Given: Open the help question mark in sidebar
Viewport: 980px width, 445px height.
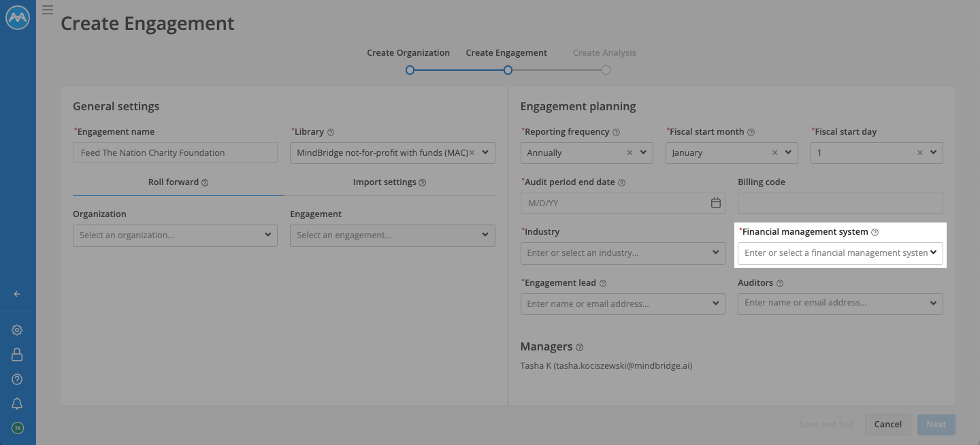Looking at the screenshot, I should tap(18, 379).
